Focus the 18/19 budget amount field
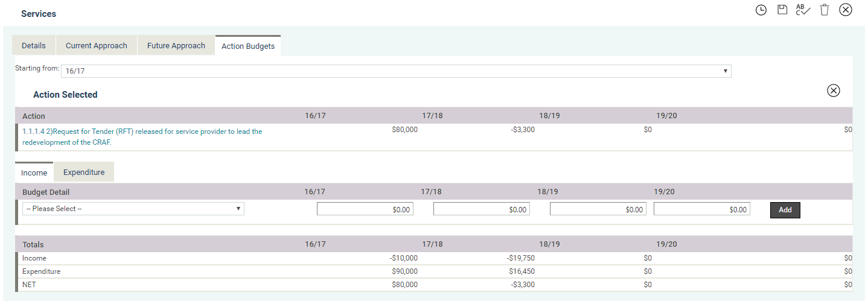Screen dimensions: 868x301 pyautogui.click(x=598, y=209)
